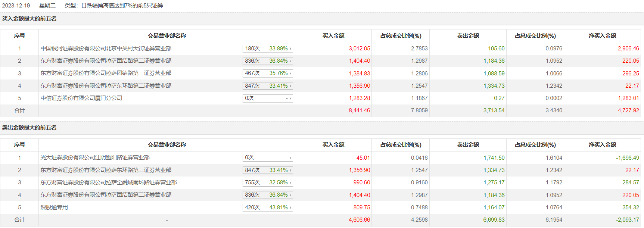This screenshot has height=228, width=644.
Task: Click the net buy value 2,906.46
Action: click(628, 49)
